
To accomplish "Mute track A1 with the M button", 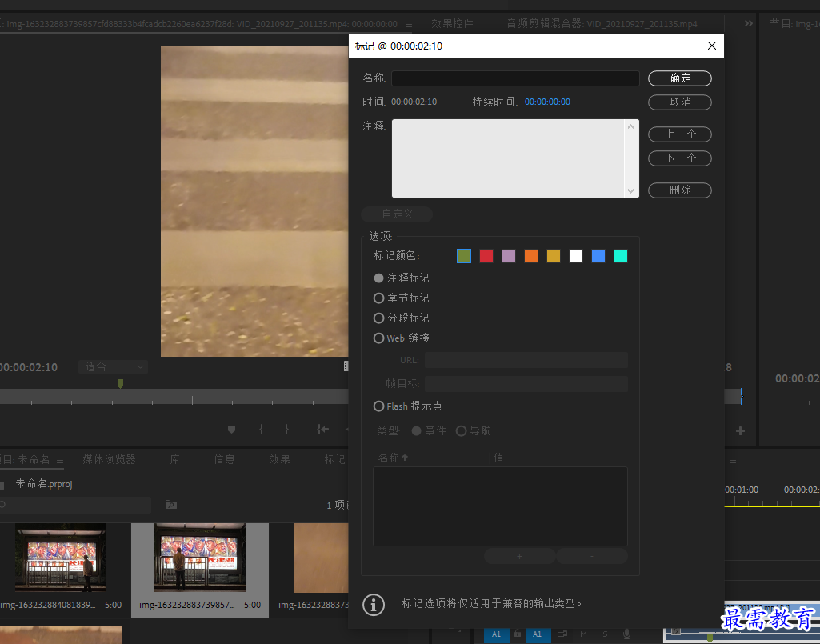I will pos(584,634).
